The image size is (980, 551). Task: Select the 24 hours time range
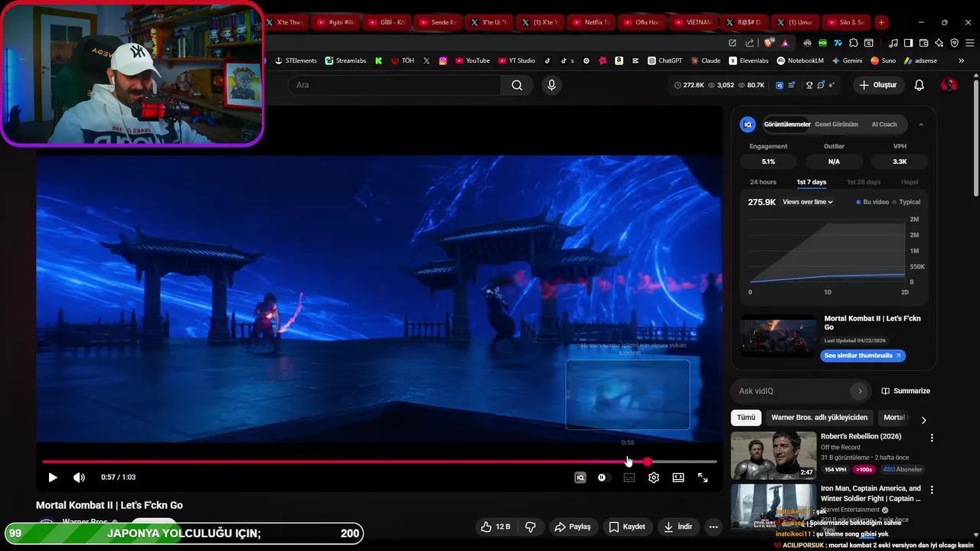(x=763, y=182)
